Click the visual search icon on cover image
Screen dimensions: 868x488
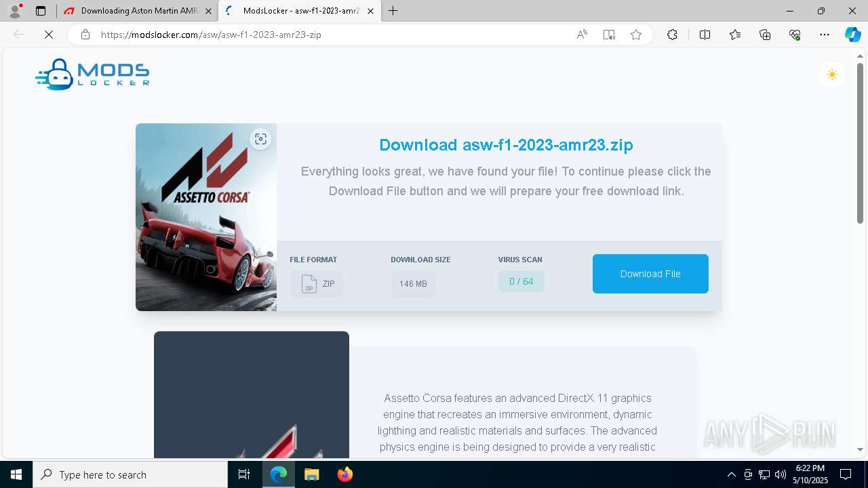[x=260, y=139]
